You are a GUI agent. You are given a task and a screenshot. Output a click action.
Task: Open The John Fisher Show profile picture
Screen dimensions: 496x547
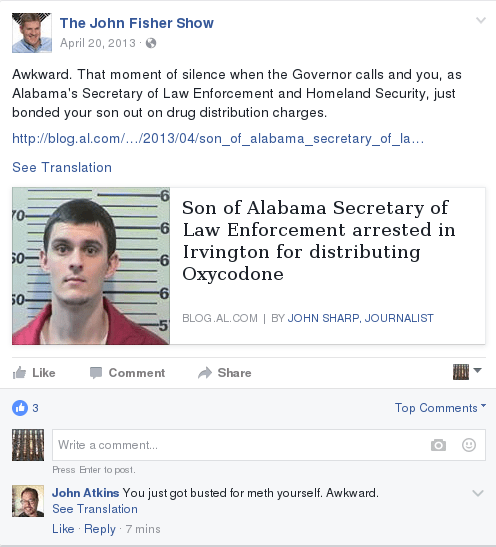(x=32, y=33)
